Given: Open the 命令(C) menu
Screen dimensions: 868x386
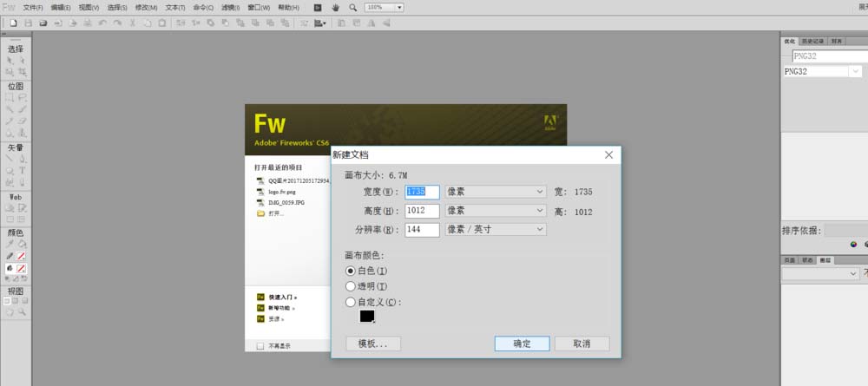Looking at the screenshot, I should pos(203,8).
